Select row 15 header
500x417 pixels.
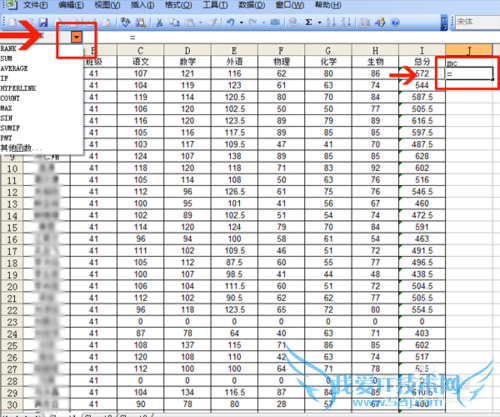[x=12, y=228]
